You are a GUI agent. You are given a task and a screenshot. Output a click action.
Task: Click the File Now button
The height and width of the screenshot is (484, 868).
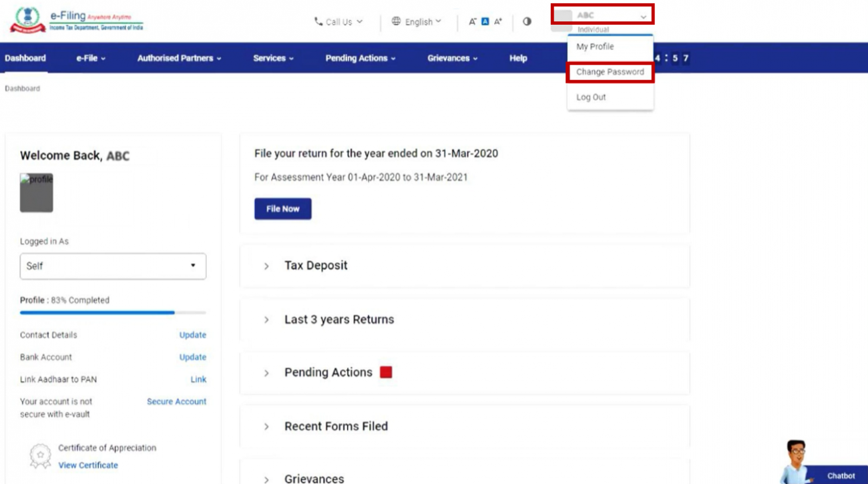282,208
